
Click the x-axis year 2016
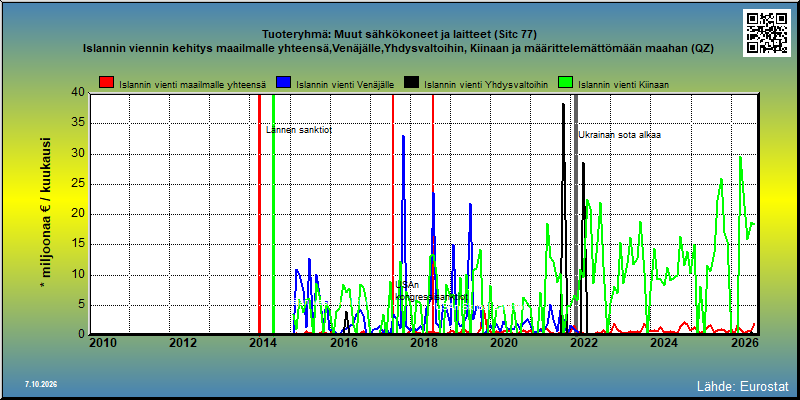coord(343,342)
